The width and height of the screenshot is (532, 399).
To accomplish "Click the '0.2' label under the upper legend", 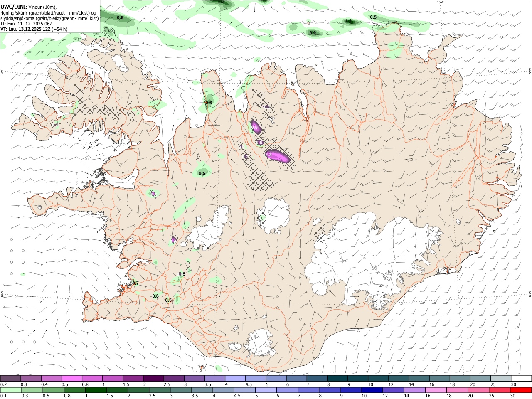I will [x=3, y=384].
